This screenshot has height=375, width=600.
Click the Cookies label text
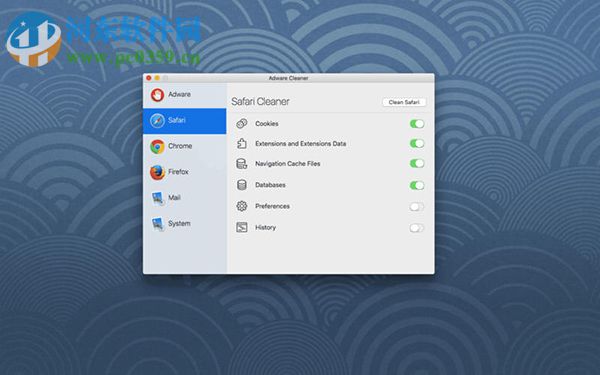pos(267,124)
